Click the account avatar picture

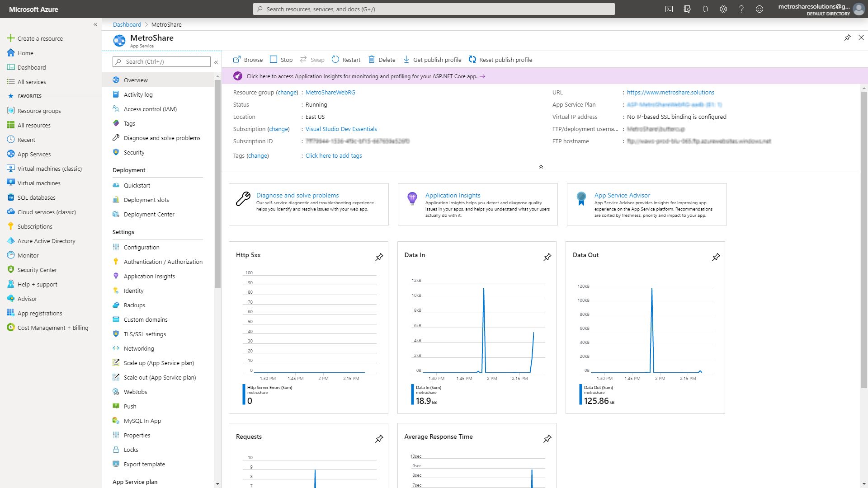(859, 9)
